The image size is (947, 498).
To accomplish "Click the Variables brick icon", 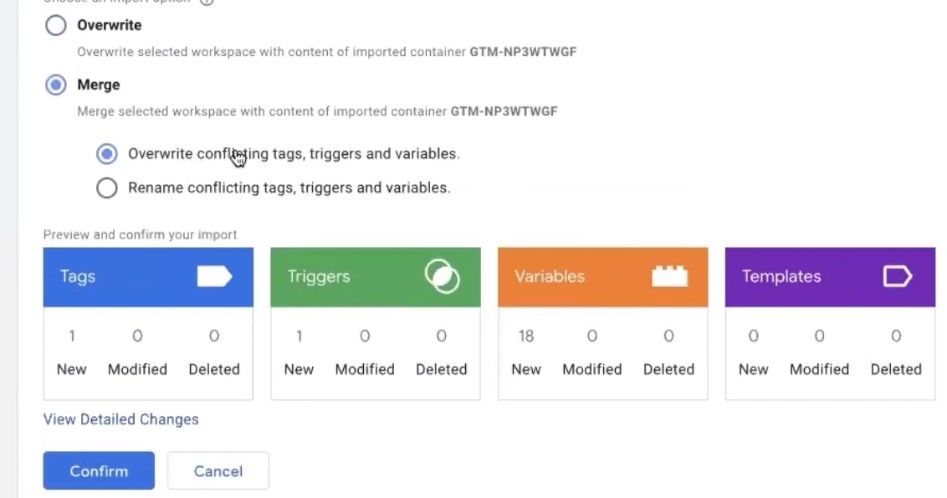I will (x=669, y=276).
